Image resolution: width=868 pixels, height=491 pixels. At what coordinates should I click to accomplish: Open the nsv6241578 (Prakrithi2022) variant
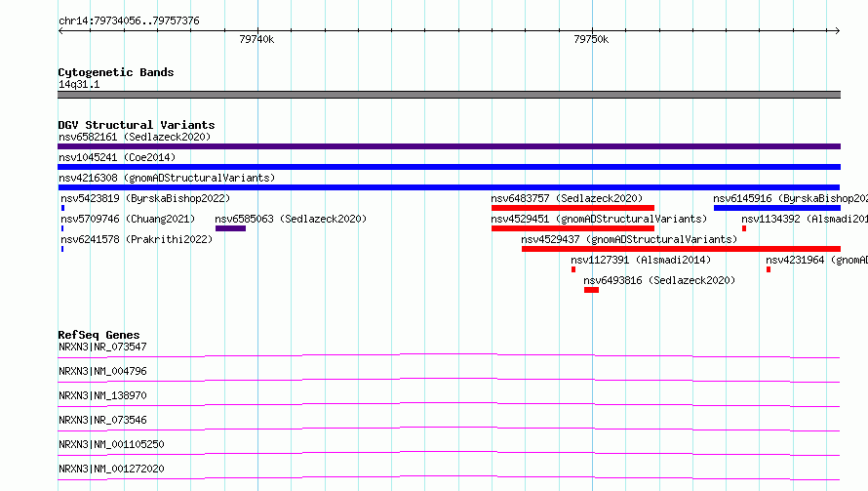pos(137,239)
